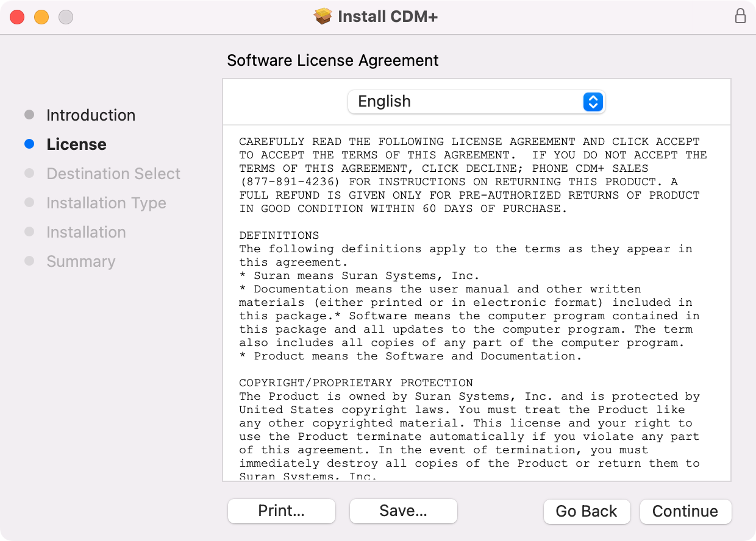Viewport: 756px width, 541px height.
Task: Click the Save... button
Action: 403,511
